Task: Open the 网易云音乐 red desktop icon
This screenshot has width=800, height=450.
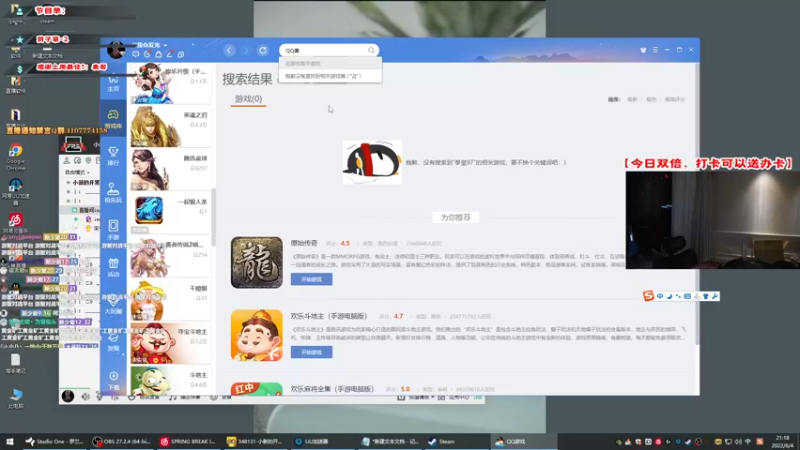Action: pos(15,222)
